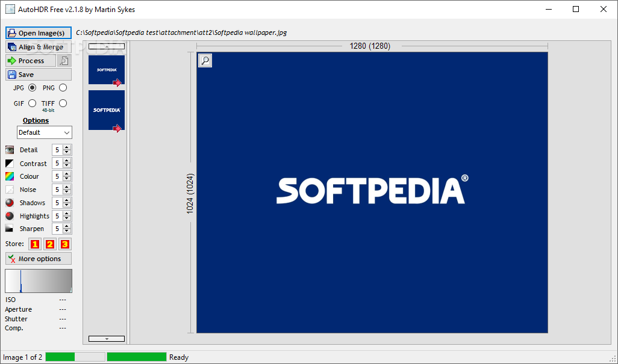Click the Contrast value field

58,163
